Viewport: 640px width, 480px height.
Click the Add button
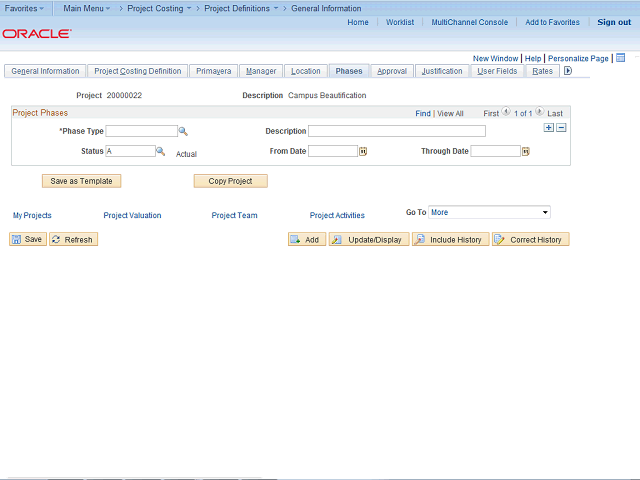307,239
